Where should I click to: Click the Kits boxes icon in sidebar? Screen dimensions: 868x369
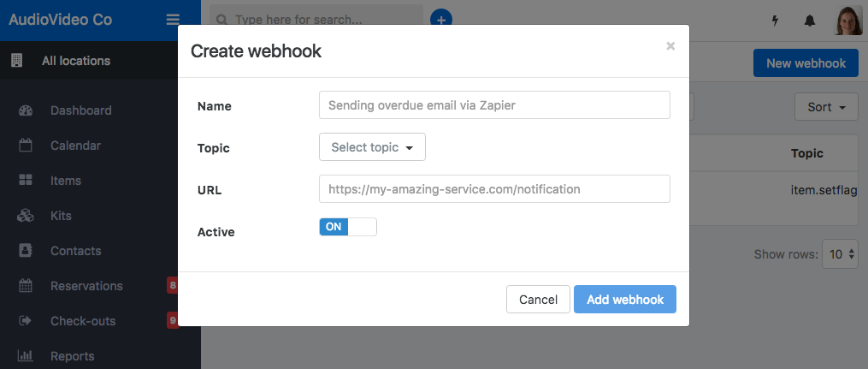pos(26,216)
